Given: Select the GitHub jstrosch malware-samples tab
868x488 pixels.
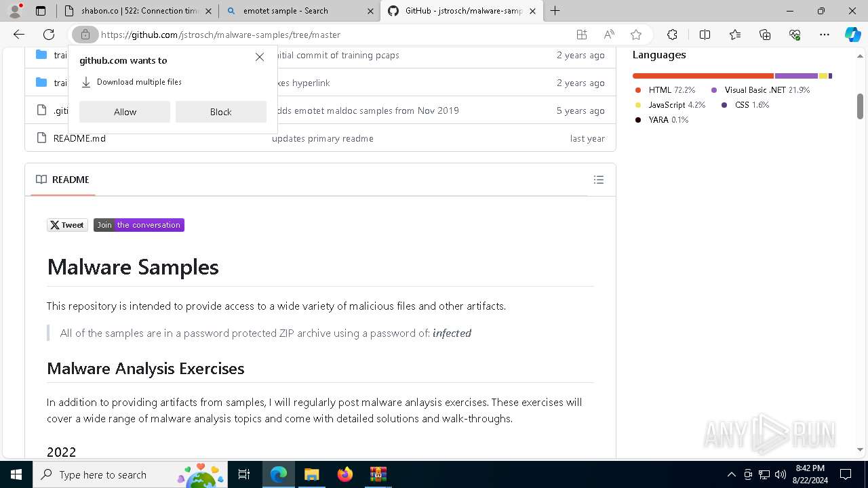Looking at the screenshot, I should (x=464, y=11).
